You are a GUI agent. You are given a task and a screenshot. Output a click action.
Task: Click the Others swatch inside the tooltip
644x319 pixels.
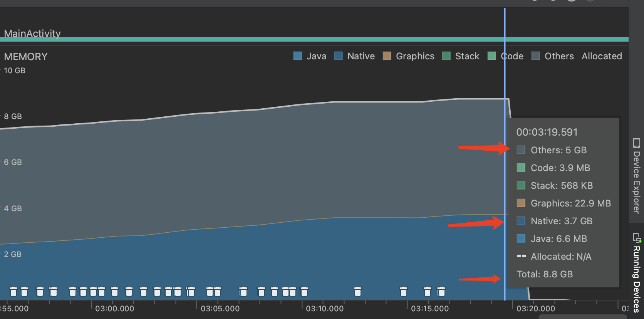coord(521,149)
